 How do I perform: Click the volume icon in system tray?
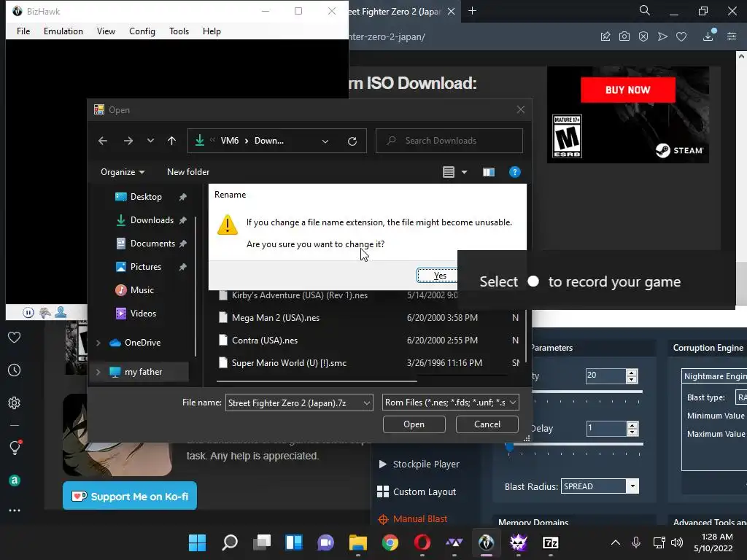677,542
